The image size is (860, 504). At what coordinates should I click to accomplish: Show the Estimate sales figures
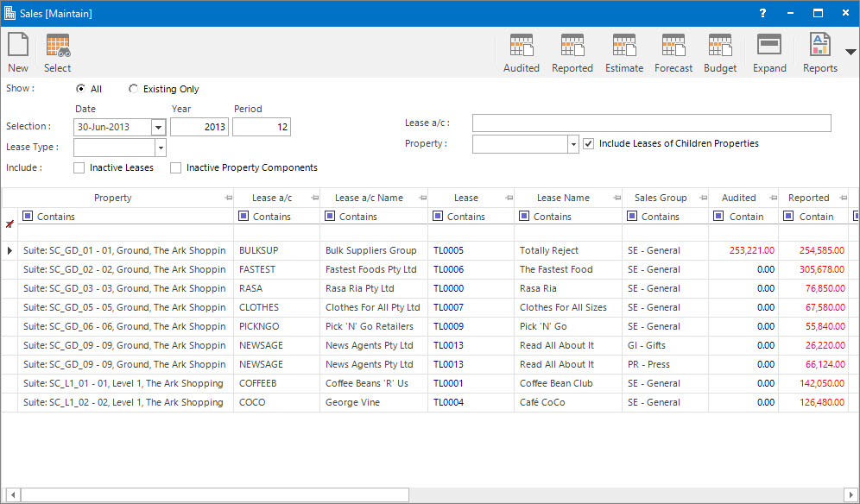(x=623, y=53)
